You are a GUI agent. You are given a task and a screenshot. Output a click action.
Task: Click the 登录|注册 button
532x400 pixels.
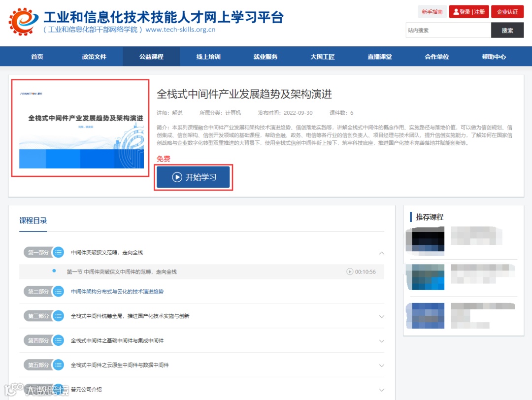coord(469,12)
